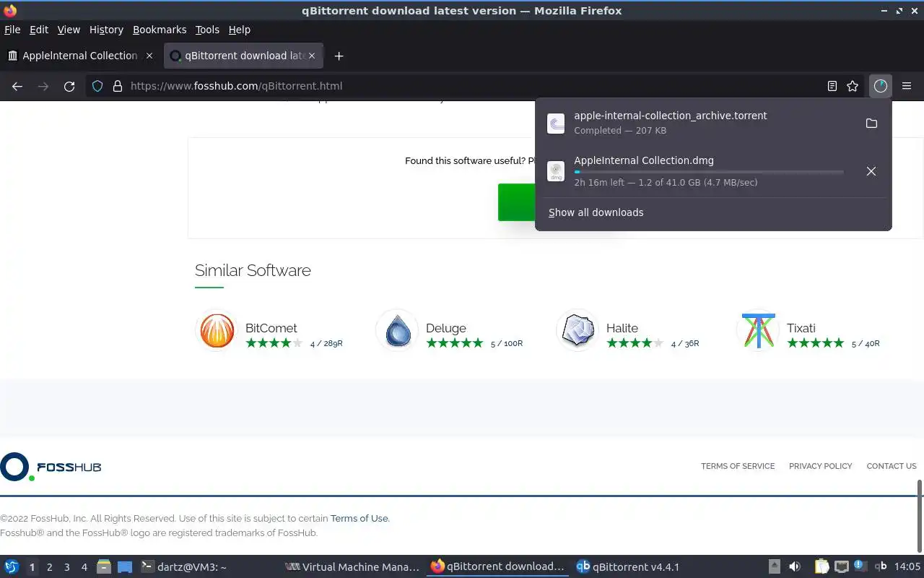The width and height of the screenshot is (924, 578).
Task: Click the page vertical scrollbar
Action: (920, 517)
